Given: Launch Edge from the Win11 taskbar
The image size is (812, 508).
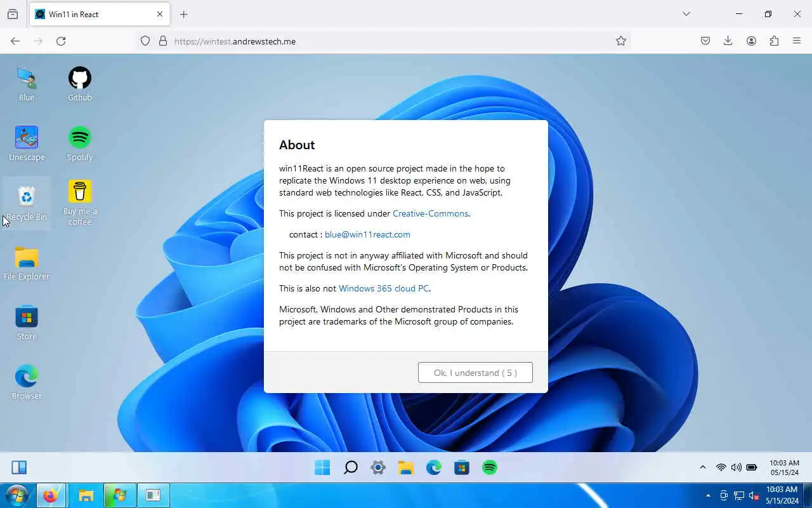Looking at the screenshot, I should pos(434,468).
